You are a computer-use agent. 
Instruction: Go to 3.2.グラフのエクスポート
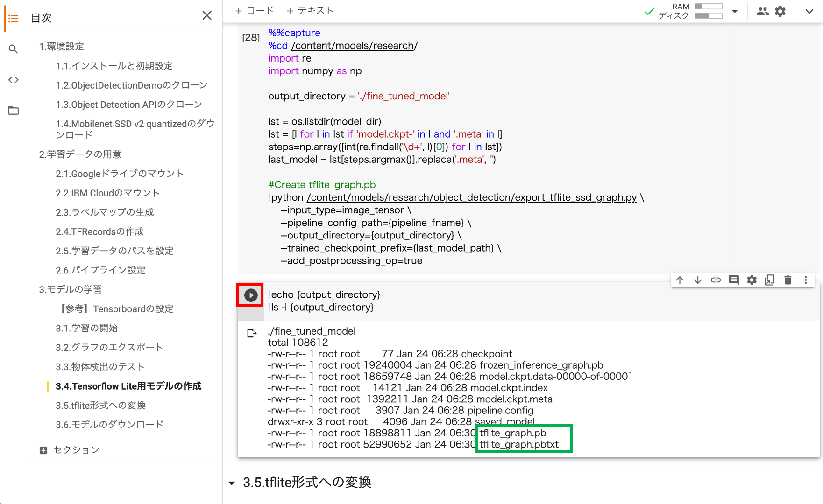109,348
